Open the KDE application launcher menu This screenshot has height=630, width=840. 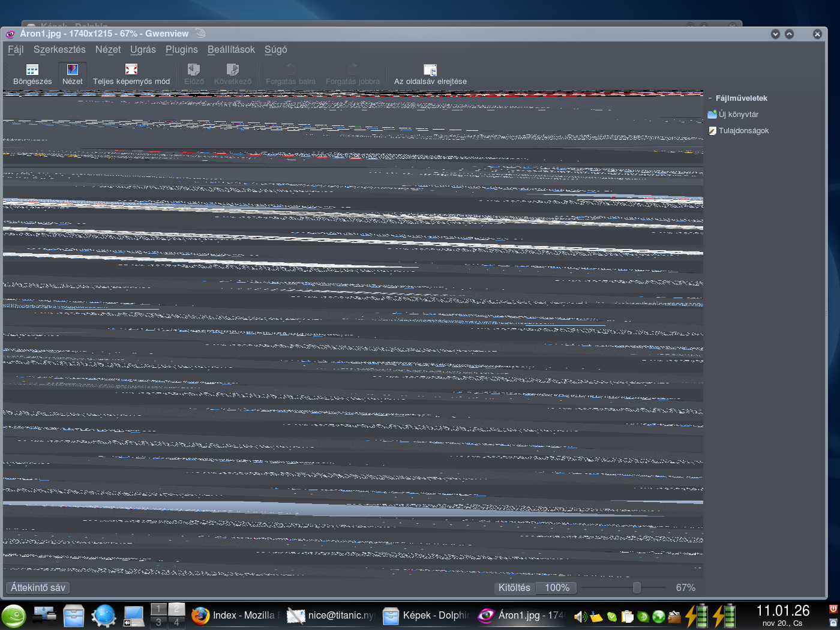[x=13, y=616]
